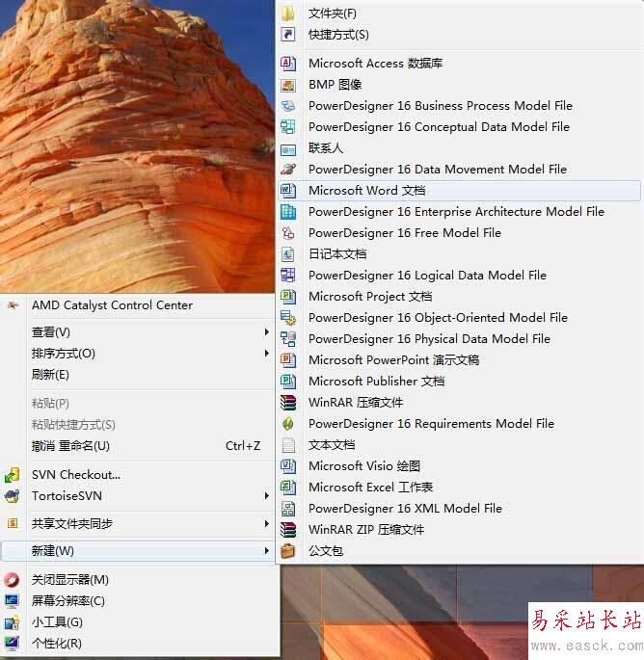Expand the 查看(V) submenu arrow
644x660 pixels.
tap(267, 332)
